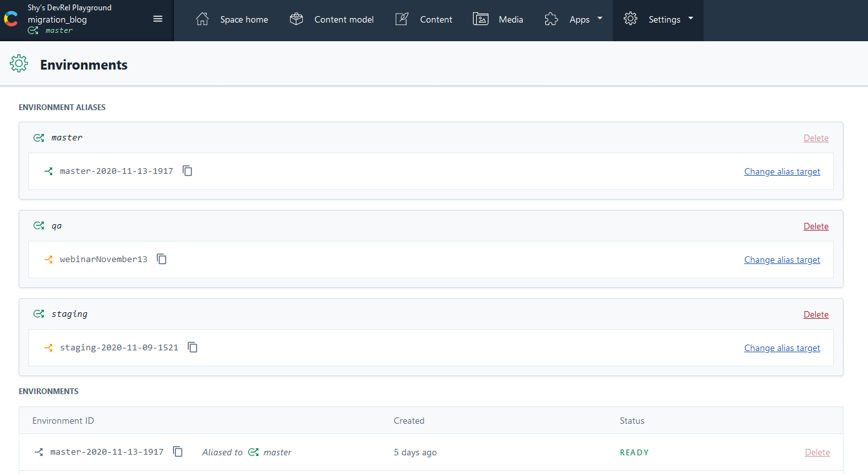This screenshot has height=474, width=868.
Task: Copy environment ID in Environments table row
Action: (x=178, y=452)
